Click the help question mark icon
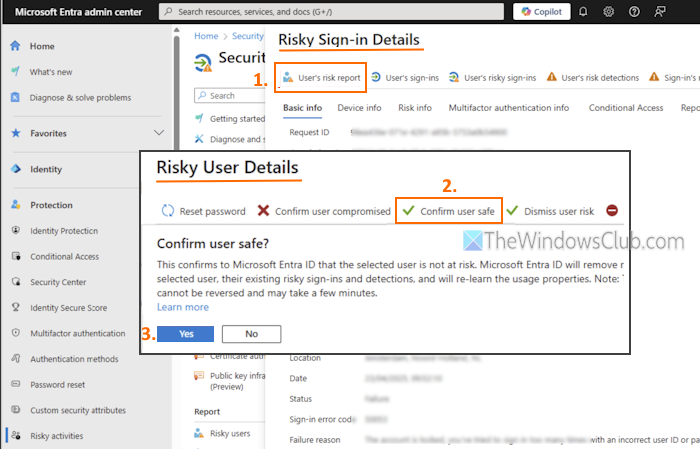Image resolution: width=700 pixels, height=449 pixels. (634, 12)
